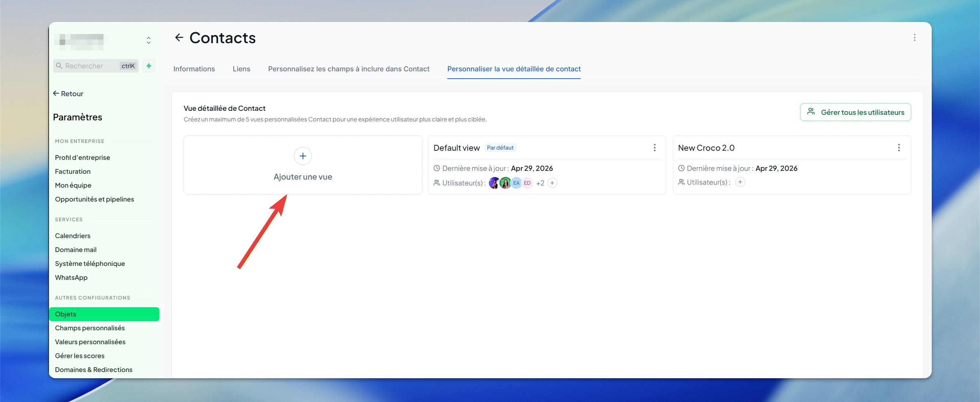Click the plus icon to add a view
This screenshot has height=402, width=980.
tap(303, 156)
